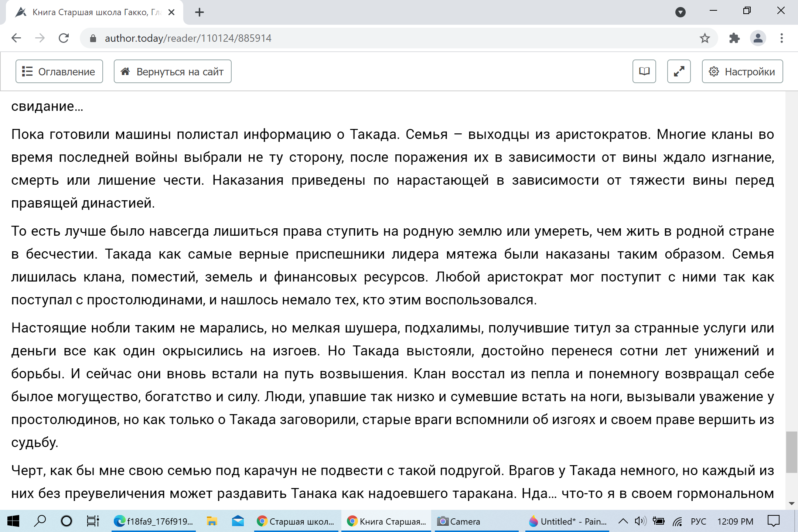Go back to previous page
Screen dimensions: 798x532
(16, 38)
